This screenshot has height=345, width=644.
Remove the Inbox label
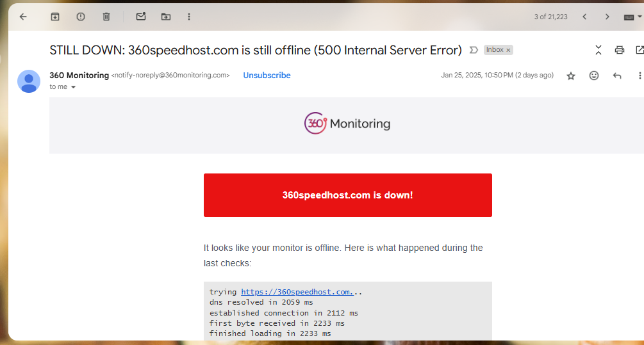coord(508,50)
